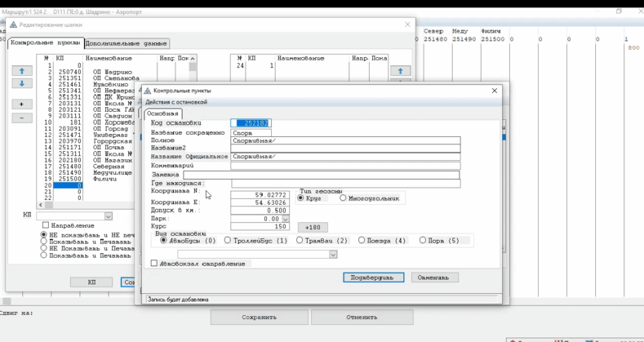Choose Автобусы (0) stop type

tap(163, 241)
